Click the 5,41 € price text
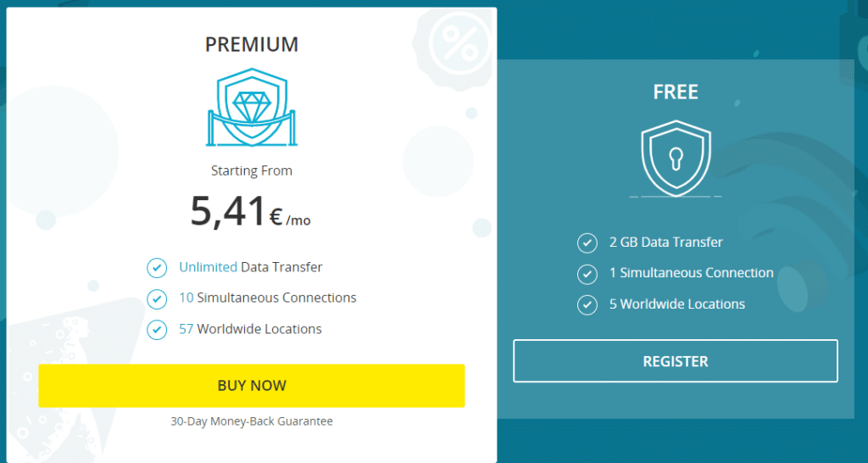Viewport: 868px width, 463px height. pyautogui.click(x=251, y=213)
